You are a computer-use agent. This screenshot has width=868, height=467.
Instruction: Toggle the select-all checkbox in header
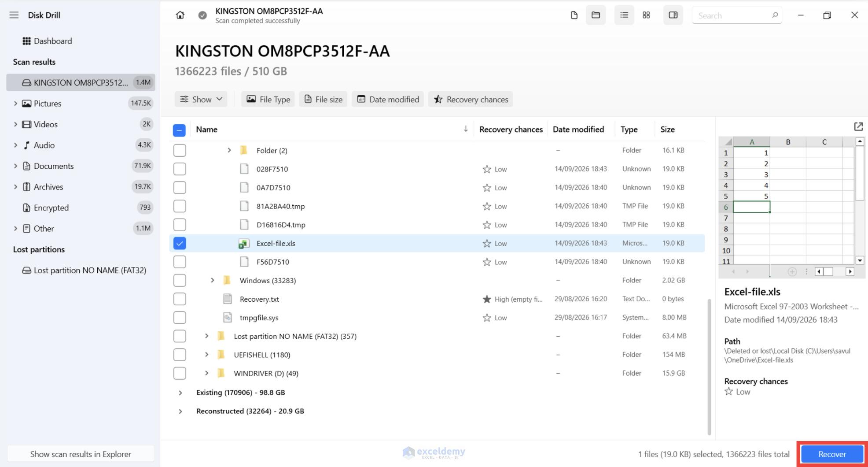tap(179, 130)
